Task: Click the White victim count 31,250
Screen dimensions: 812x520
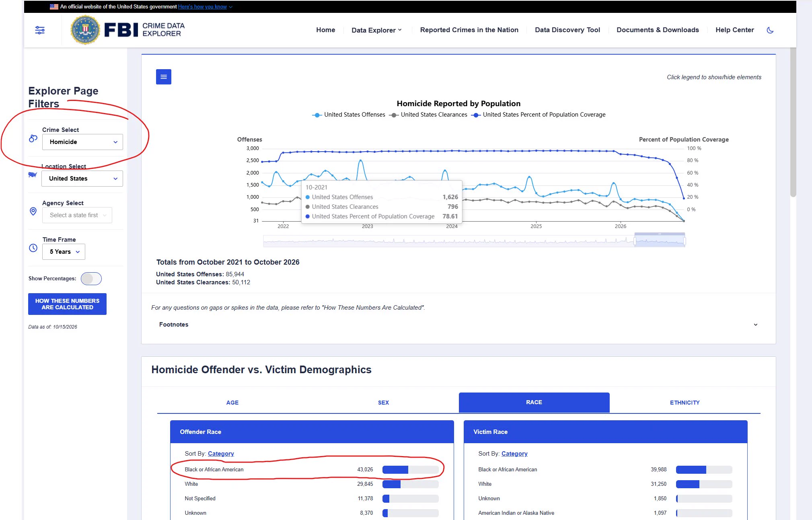Action: click(658, 484)
